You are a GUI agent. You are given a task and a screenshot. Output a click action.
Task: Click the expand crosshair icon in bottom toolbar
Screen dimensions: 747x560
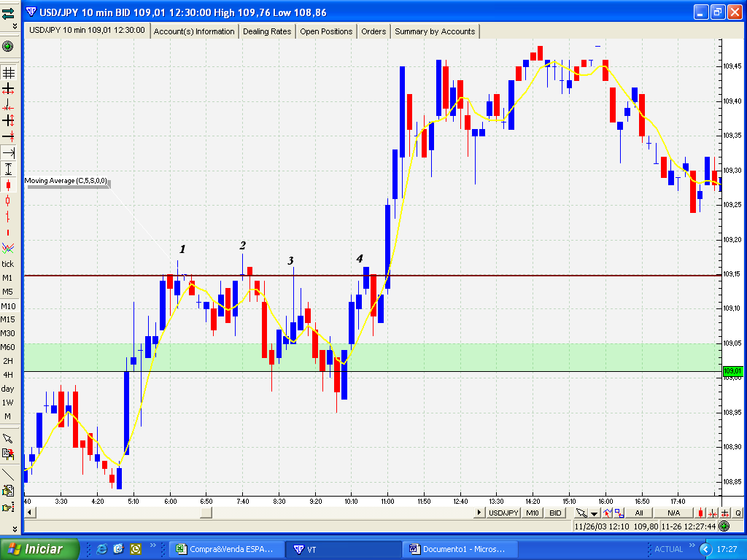(x=725, y=513)
